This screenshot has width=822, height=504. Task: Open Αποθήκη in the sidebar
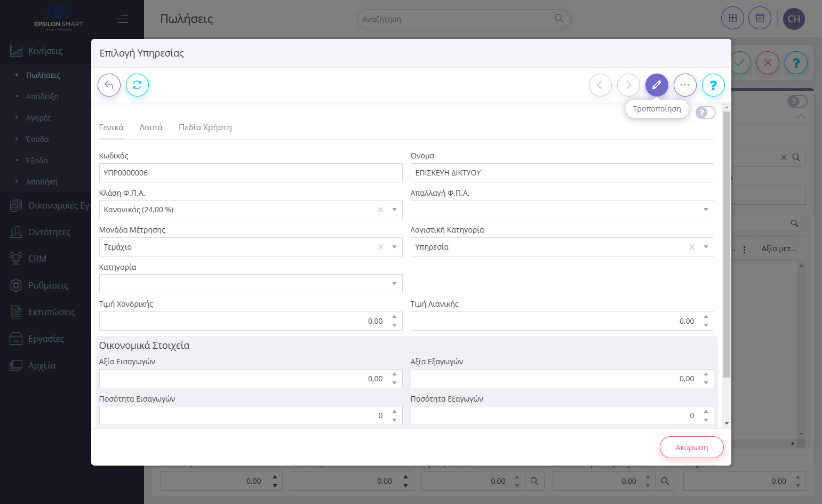coord(42,182)
